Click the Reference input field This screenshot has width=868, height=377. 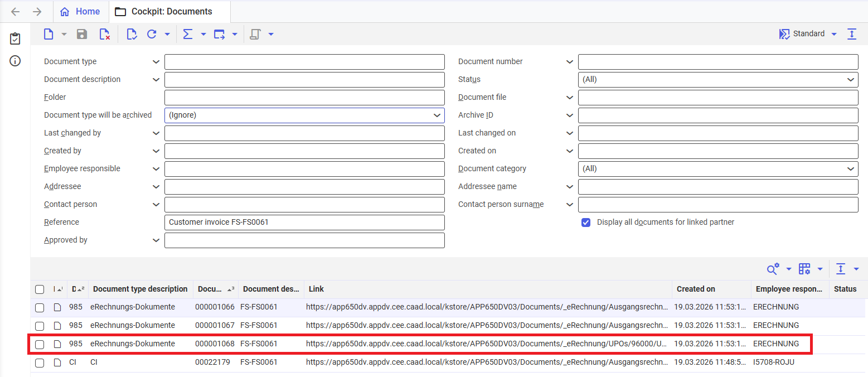pyautogui.click(x=304, y=223)
